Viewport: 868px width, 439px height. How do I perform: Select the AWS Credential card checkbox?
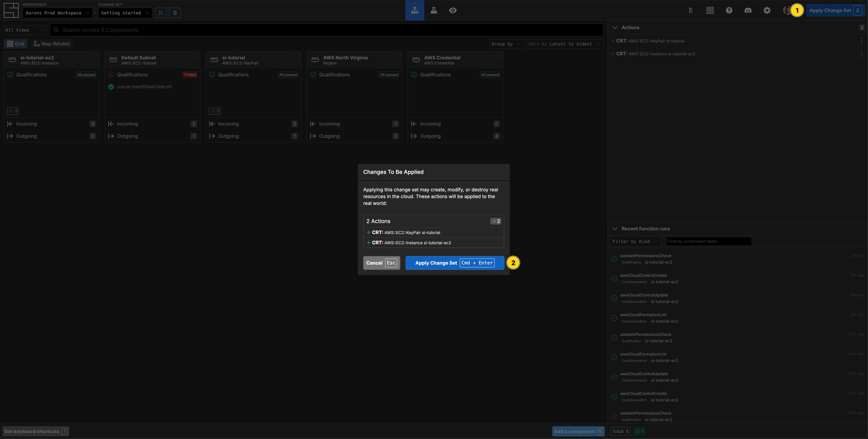coord(499,56)
